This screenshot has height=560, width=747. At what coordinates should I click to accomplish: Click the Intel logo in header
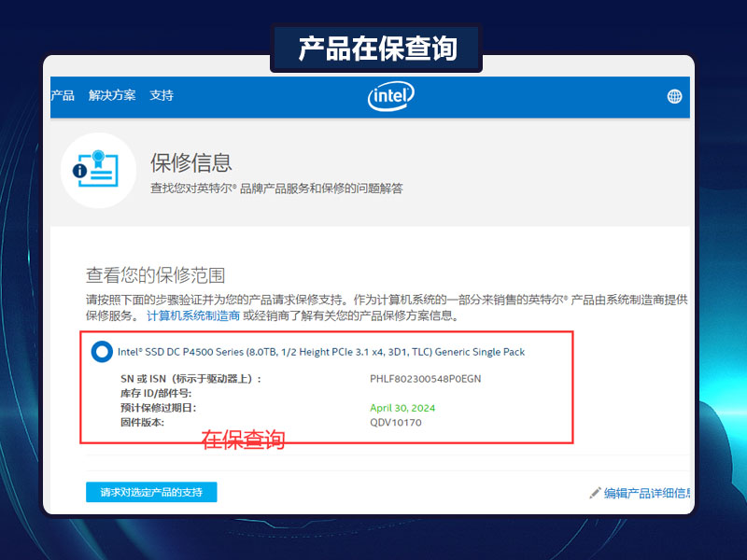[x=390, y=96]
